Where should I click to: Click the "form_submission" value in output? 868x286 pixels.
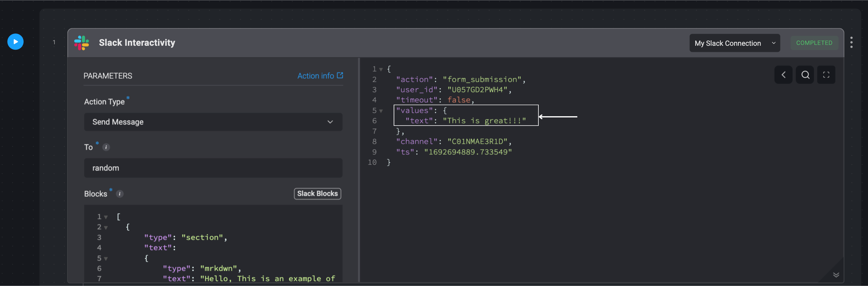[482, 79]
